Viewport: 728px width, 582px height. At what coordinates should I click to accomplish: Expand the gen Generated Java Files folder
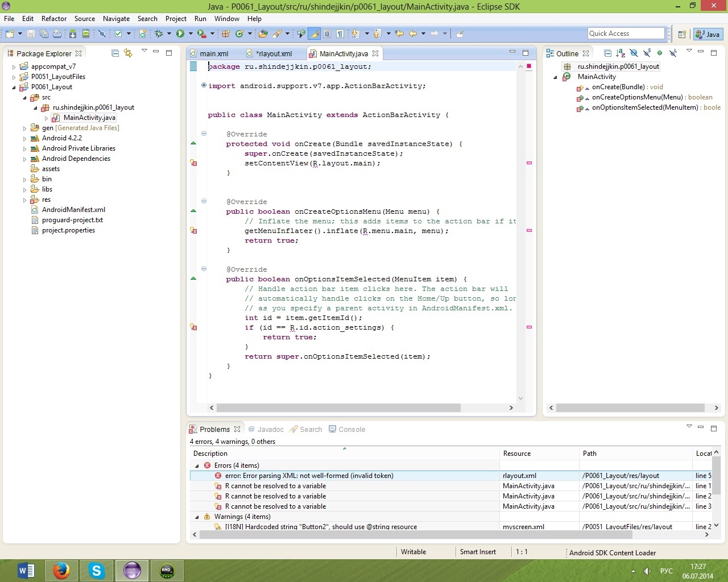[24, 128]
